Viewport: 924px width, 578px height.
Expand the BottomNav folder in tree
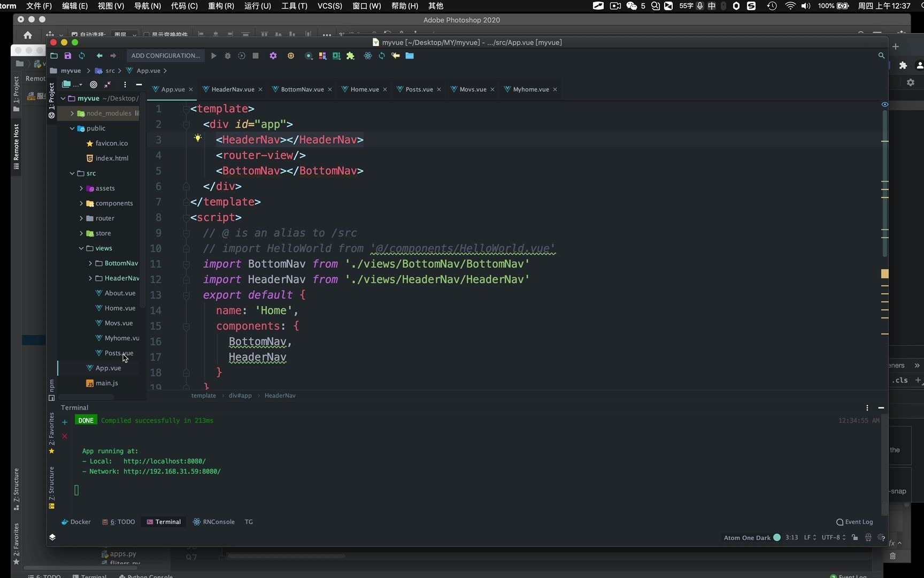pos(90,263)
